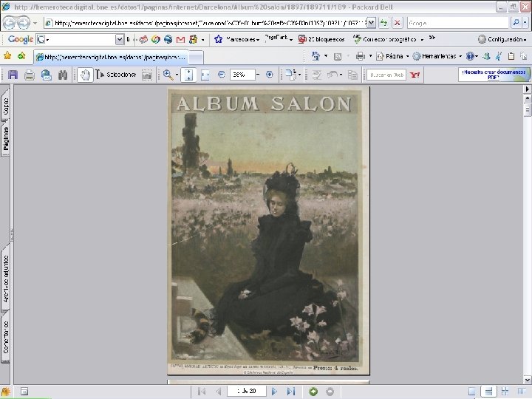Click the browser back button
532x399 pixels.
(x=9, y=23)
